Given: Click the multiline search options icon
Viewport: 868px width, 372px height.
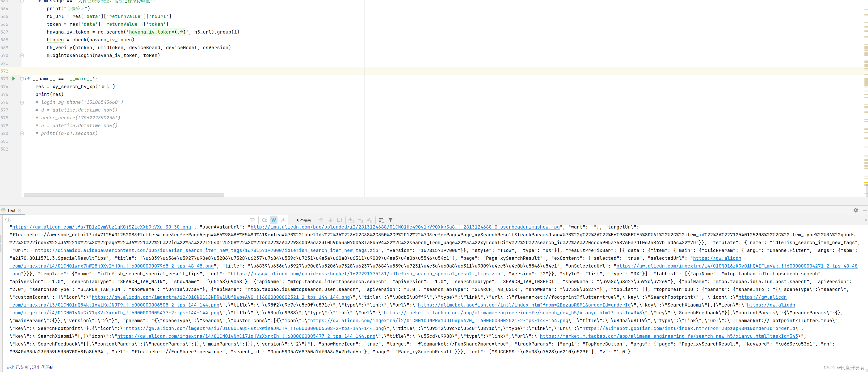Looking at the screenshot, I should (382, 220).
